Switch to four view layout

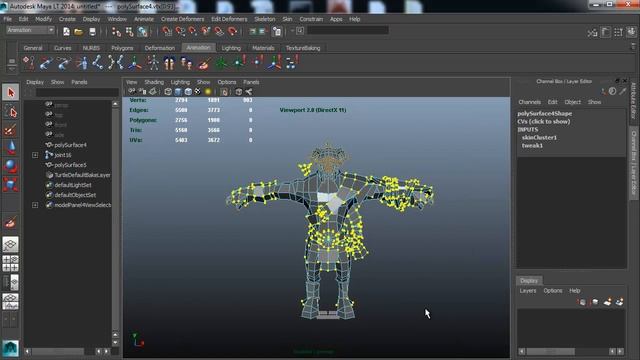click(11, 263)
